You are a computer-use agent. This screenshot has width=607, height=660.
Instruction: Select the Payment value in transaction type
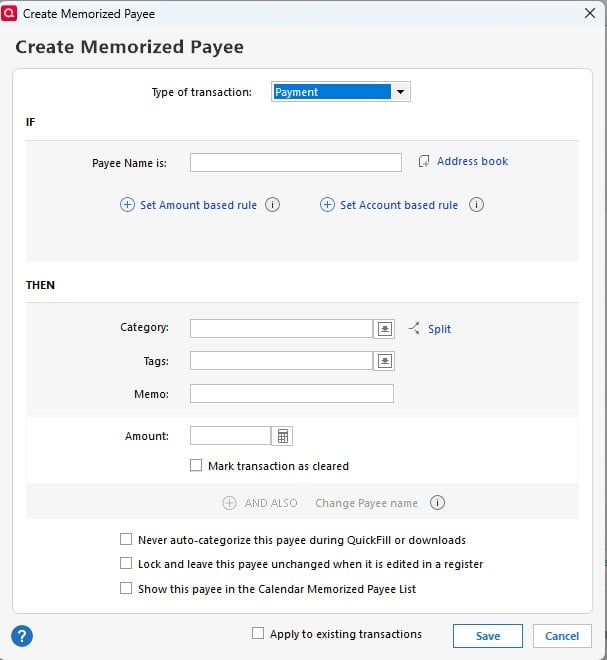click(x=332, y=92)
